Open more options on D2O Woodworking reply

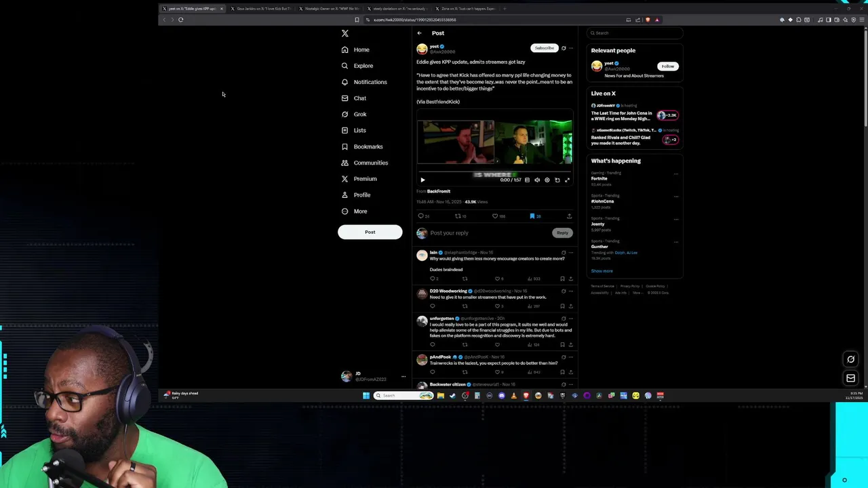coord(571,291)
